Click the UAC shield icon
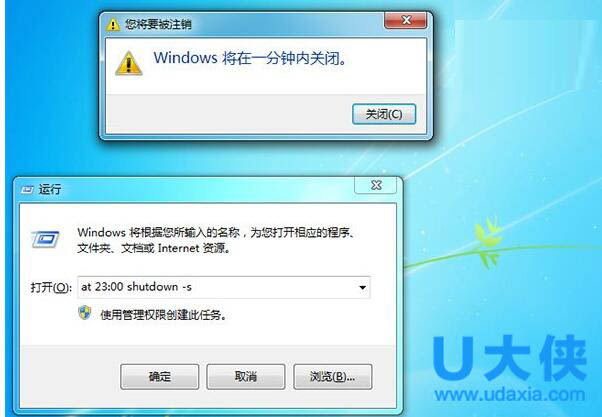602x417 pixels. coord(85,313)
